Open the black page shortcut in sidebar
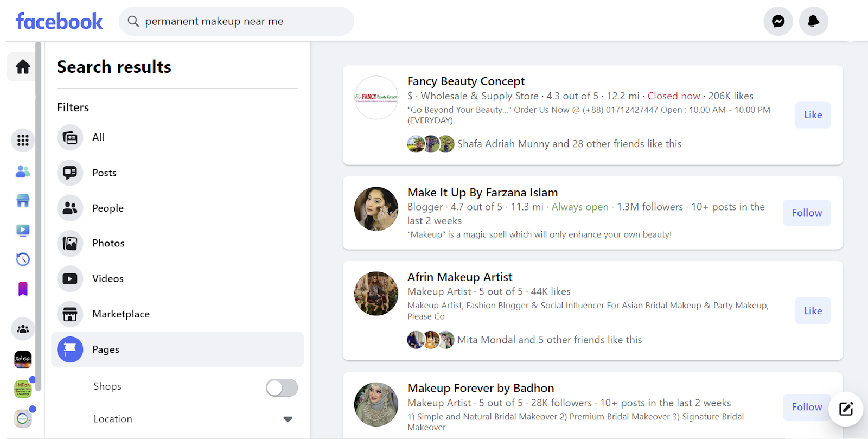Viewport: 868px width, 439px height. pyautogui.click(x=23, y=359)
